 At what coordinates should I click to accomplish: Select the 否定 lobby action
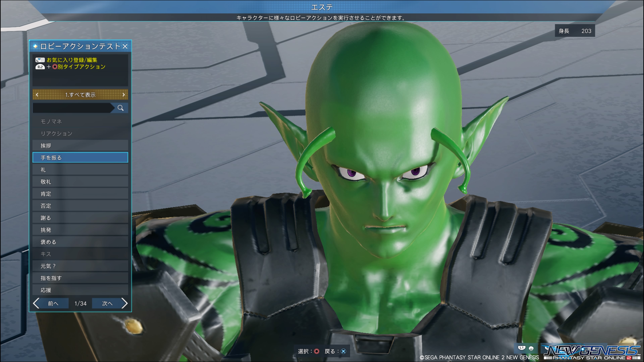click(80, 206)
